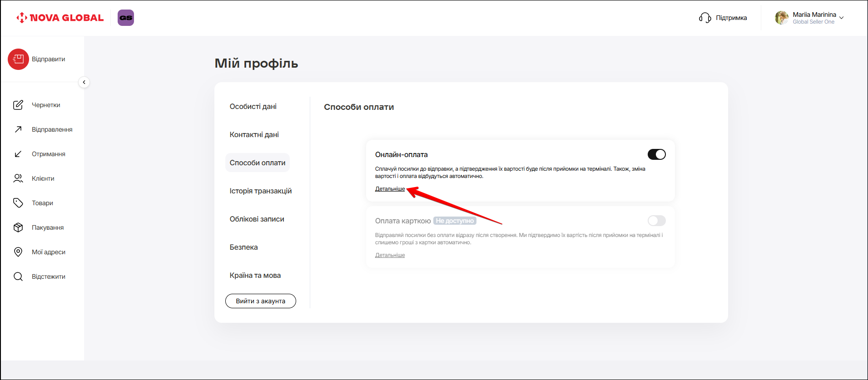868x380 pixels.
Task: Expand the Mariia Marinina account dropdown
Action: pos(841,18)
